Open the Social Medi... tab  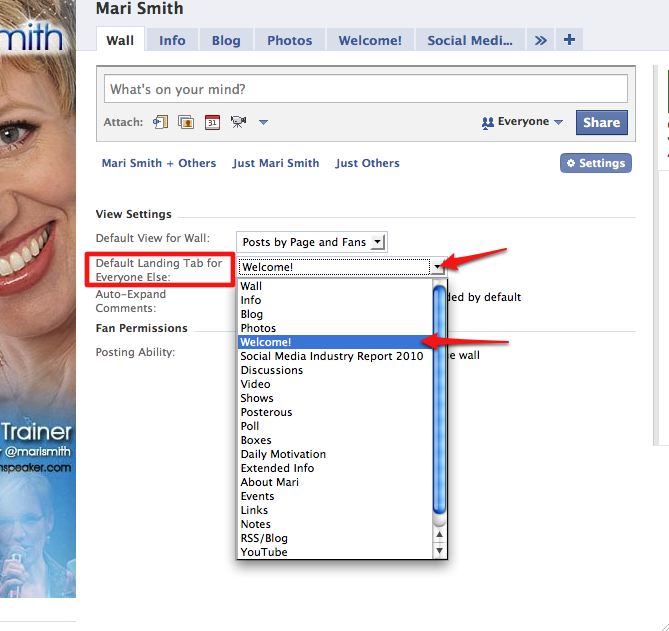pyautogui.click(x=470, y=41)
